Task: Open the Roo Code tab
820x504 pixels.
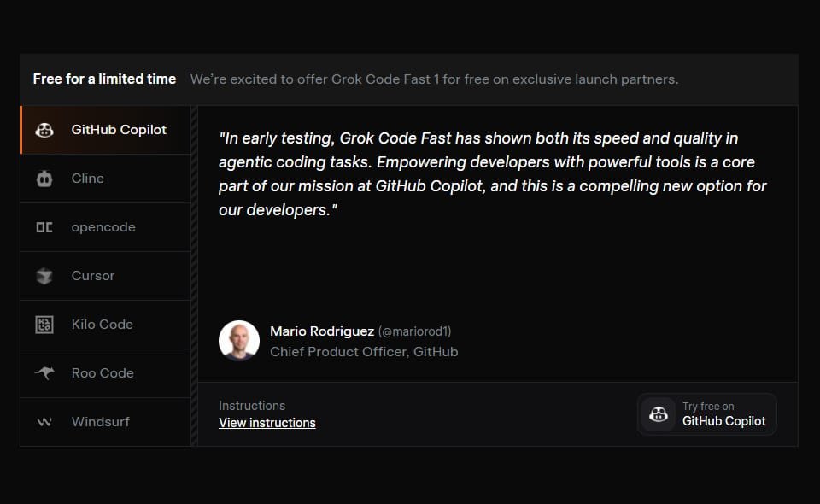Action: [106, 373]
